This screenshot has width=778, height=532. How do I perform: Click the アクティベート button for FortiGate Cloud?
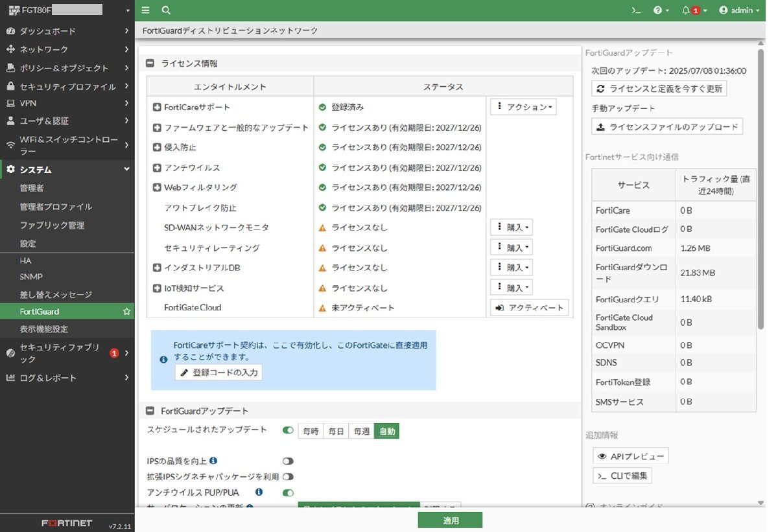click(530, 308)
